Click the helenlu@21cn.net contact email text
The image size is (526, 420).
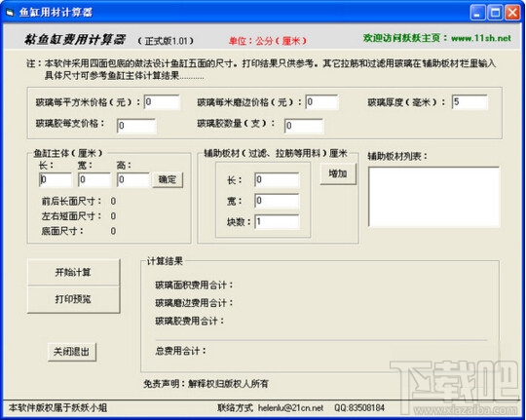[x=290, y=408]
